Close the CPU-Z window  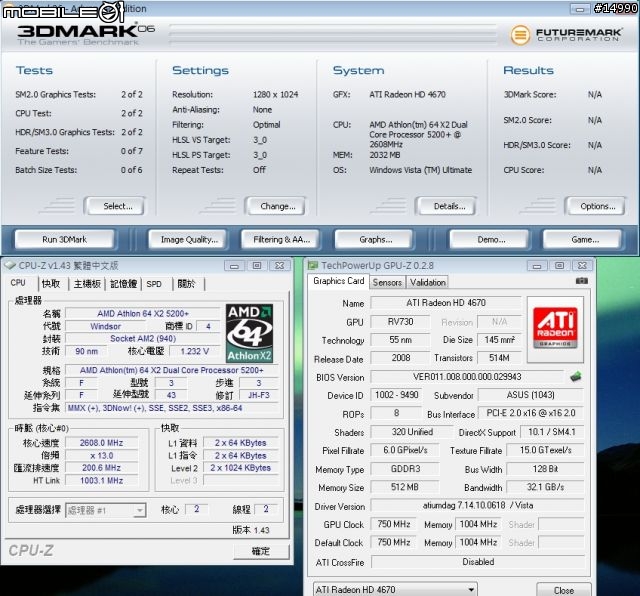(280, 266)
